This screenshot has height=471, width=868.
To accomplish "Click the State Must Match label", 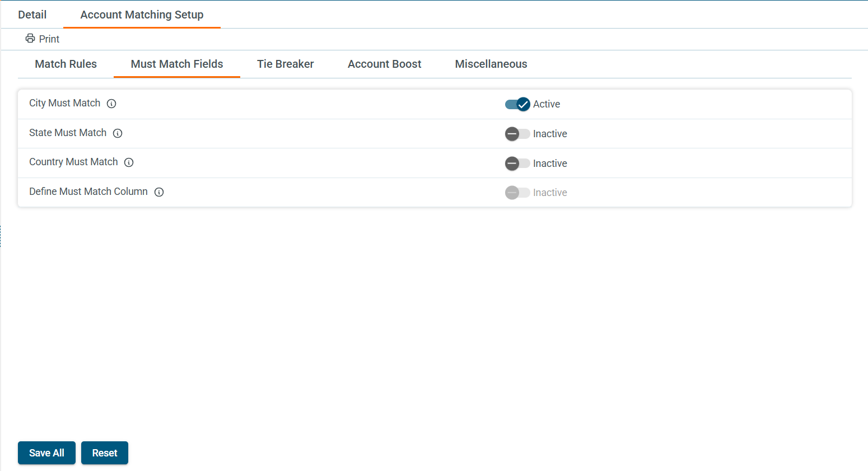I will click(68, 133).
